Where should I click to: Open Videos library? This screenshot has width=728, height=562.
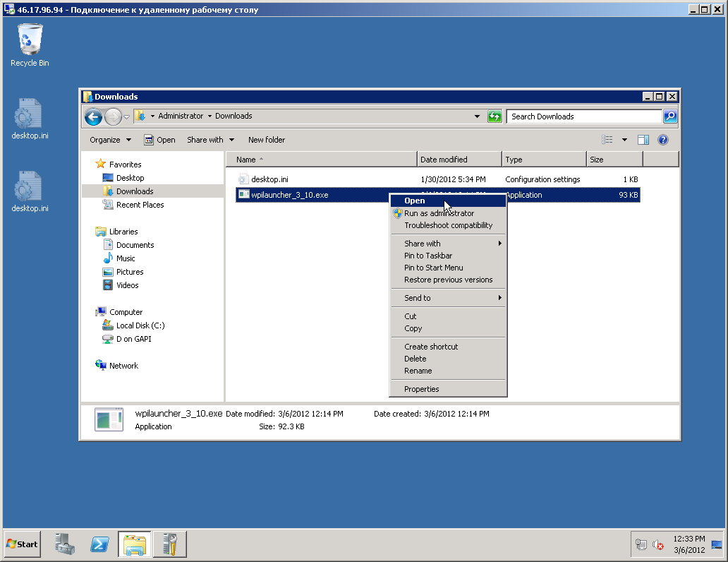click(x=121, y=285)
